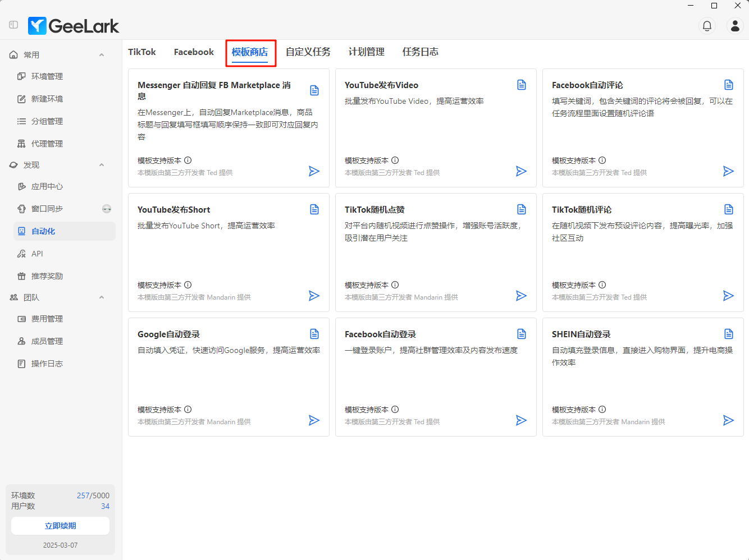Viewport: 749px width, 560px height.
Task: Click send arrow on YouTube发布Short card
Action: point(314,296)
